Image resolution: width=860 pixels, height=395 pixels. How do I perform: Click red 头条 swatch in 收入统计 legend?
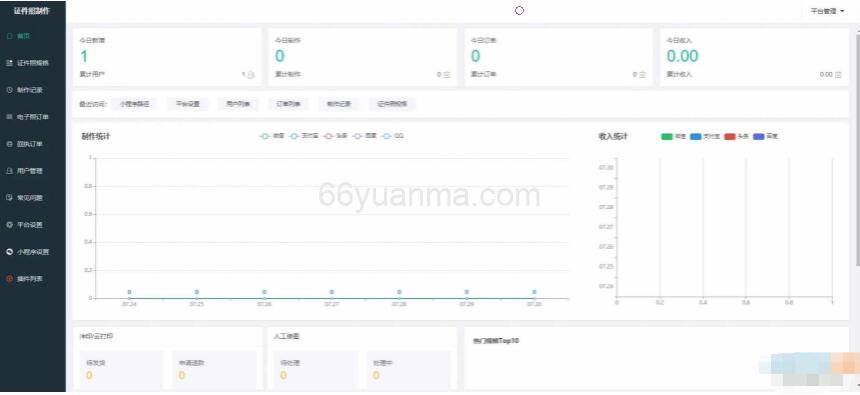coord(730,136)
